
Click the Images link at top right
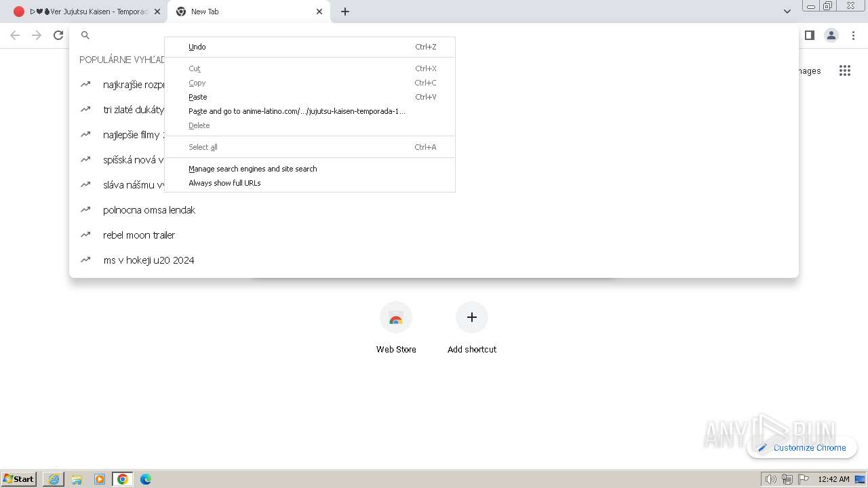pyautogui.click(x=810, y=70)
